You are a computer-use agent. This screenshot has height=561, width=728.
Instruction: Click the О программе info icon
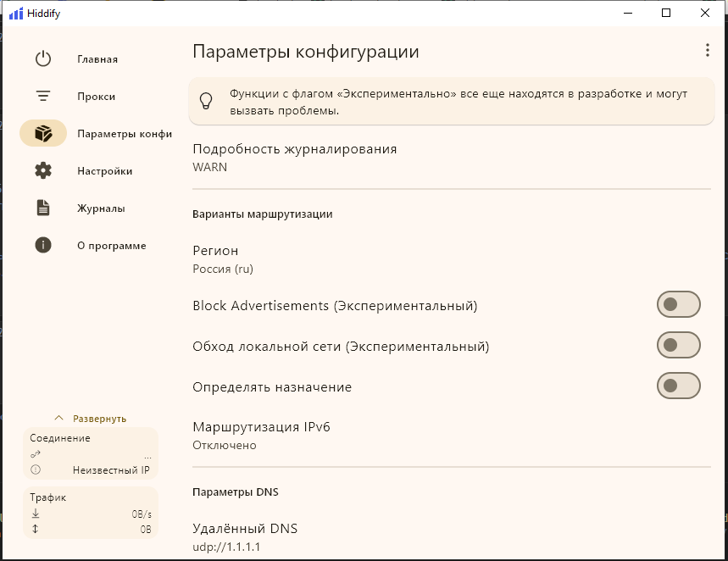coord(43,245)
